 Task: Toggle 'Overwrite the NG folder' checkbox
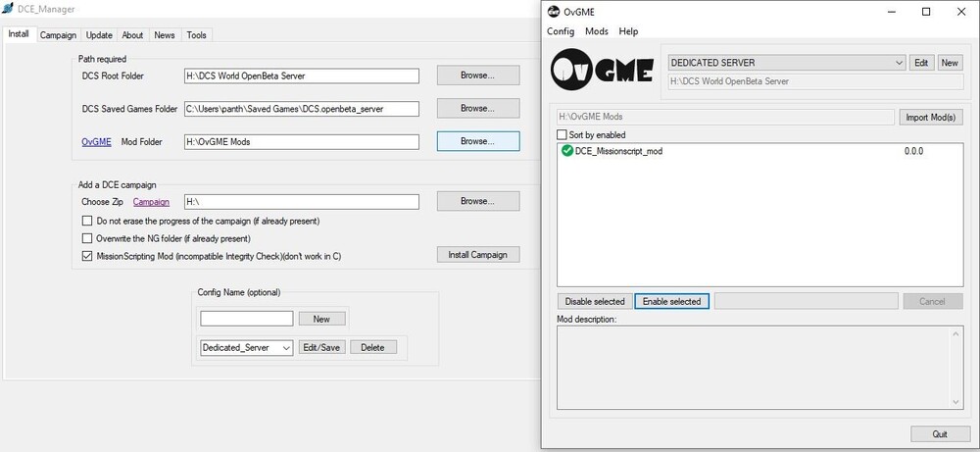click(x=87, y=238)
